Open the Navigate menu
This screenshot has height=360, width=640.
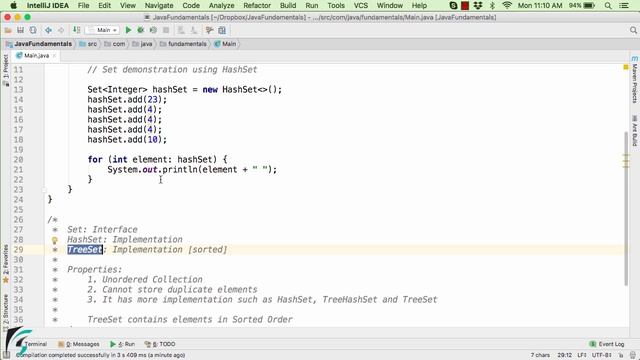click(x=159, y=5)
